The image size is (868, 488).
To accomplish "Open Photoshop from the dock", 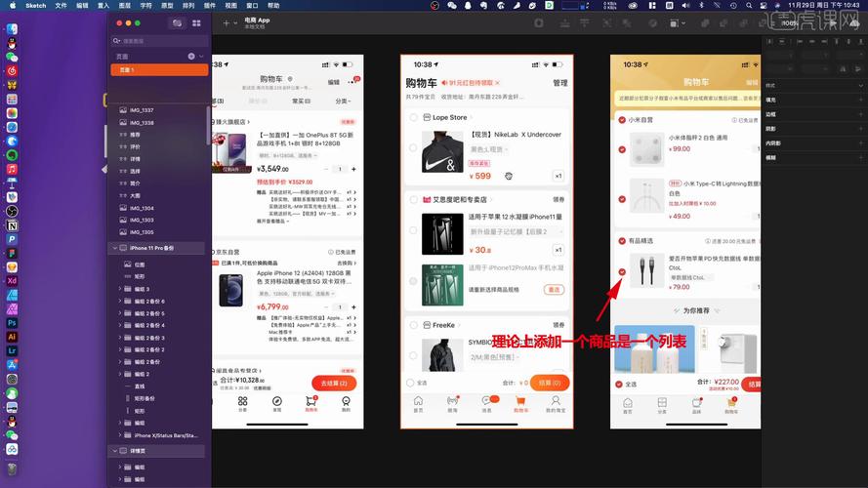I will click(12, 322).
